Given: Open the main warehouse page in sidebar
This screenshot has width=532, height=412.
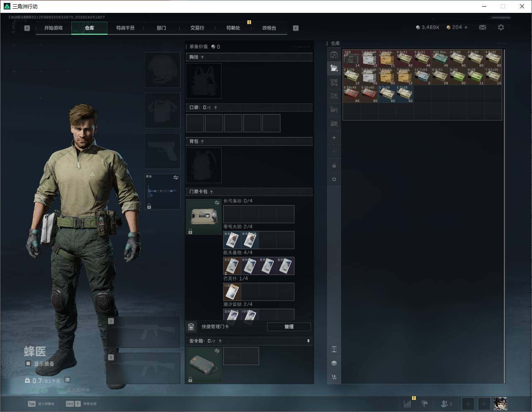Looking at the screenshot, I should (334, 55).
